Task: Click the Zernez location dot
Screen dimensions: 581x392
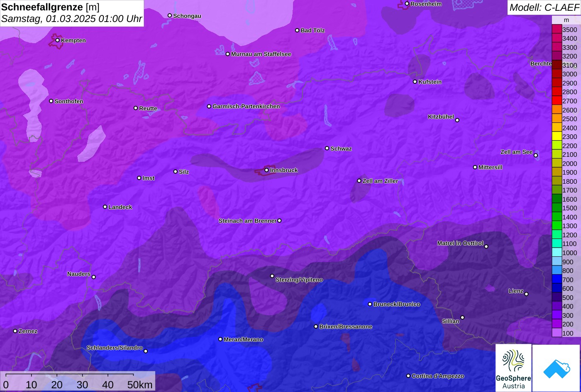Action: 15,331
